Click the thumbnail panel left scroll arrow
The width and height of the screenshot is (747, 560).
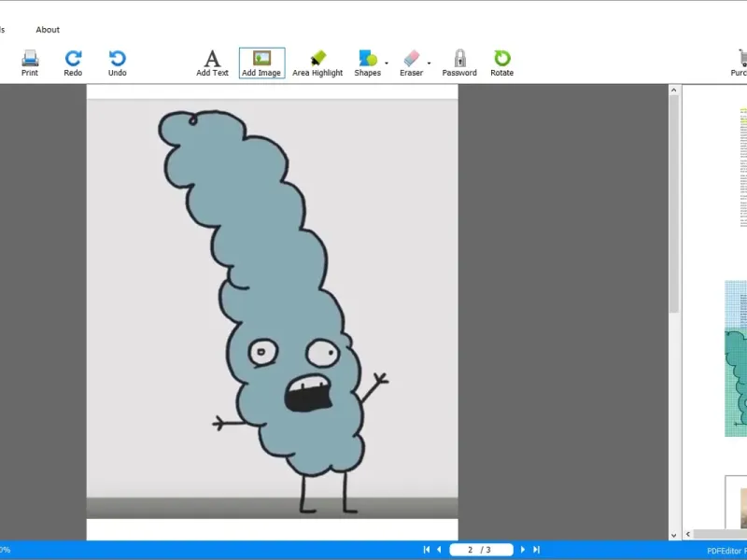pos(688,534)
